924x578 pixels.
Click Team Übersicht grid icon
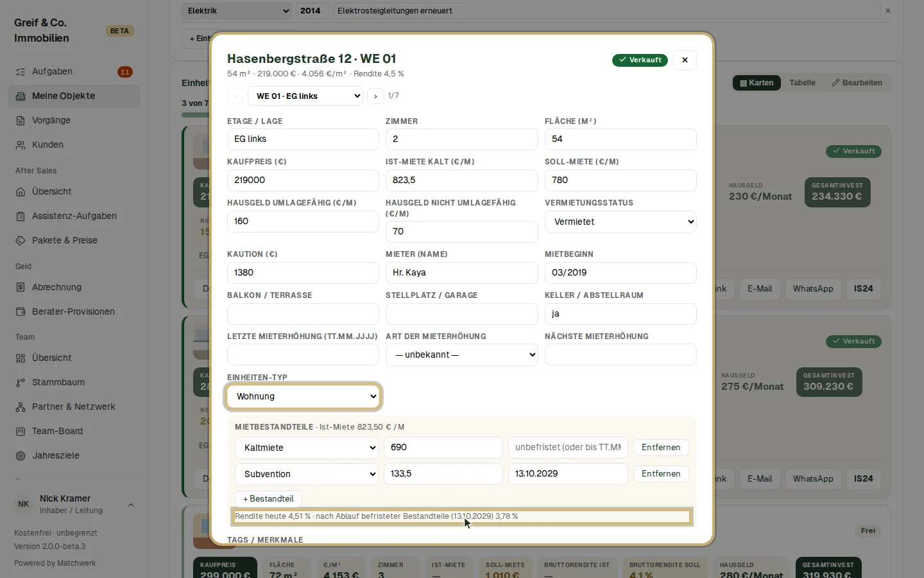click(21, 358)
